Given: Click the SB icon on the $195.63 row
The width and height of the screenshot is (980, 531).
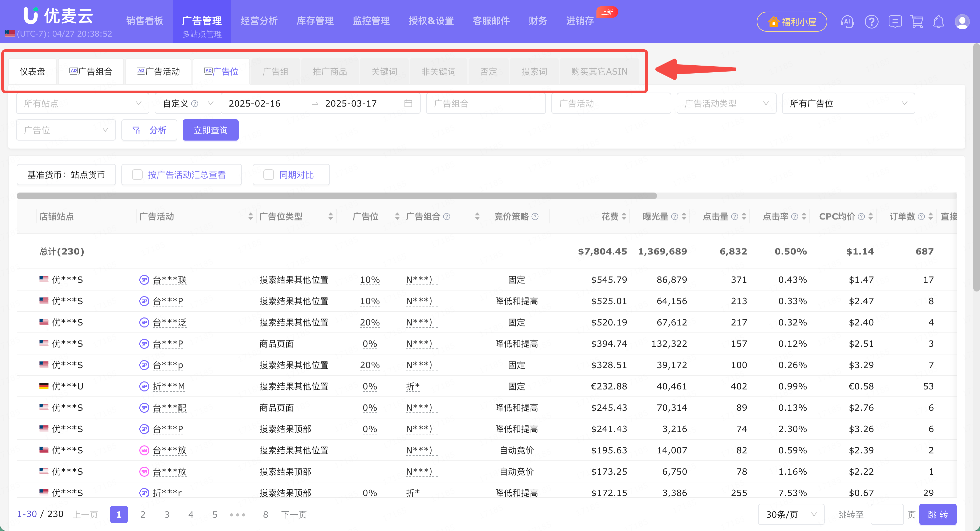Looking at the screenshot, I should click(x=144, y=450).
